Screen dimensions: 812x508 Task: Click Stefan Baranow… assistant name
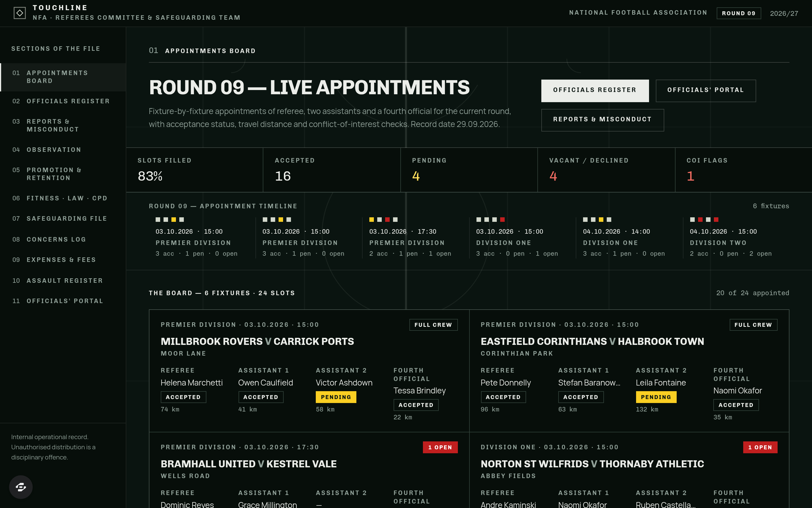click(589, 383)
